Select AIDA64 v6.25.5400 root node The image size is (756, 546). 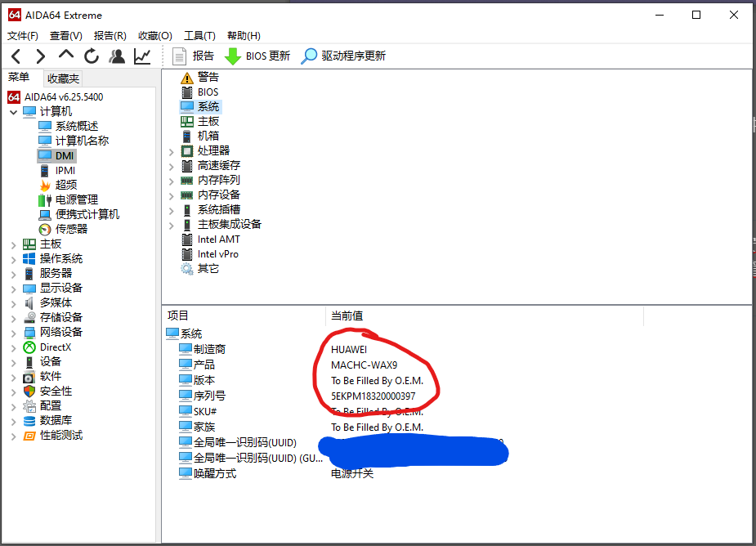[56, 97]
